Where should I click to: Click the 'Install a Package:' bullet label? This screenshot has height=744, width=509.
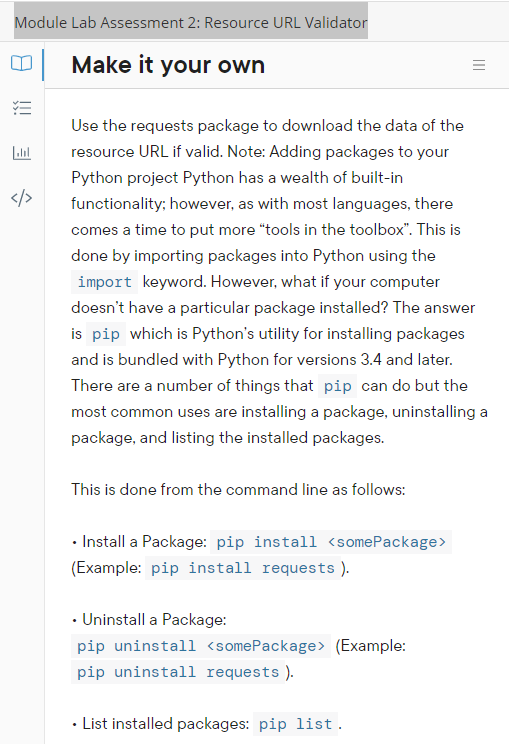(x=144, y=541)
